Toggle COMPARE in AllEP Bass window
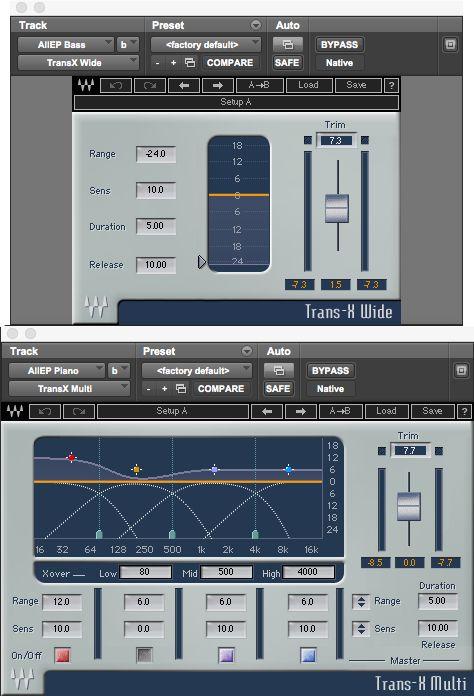474x696 pixels. pyautogui.click(x=230, y=63)
